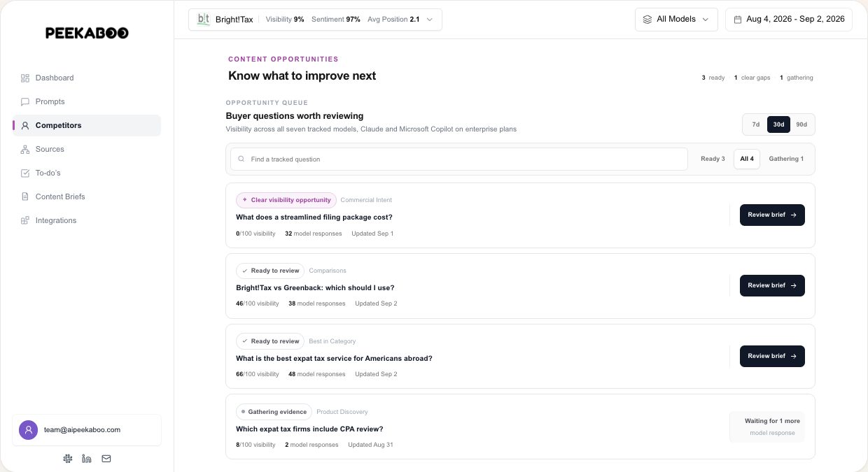Click the '0/100 visibility' value

255,234
